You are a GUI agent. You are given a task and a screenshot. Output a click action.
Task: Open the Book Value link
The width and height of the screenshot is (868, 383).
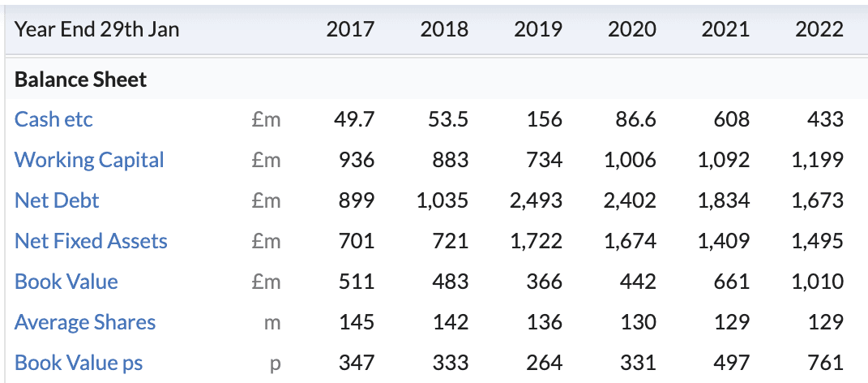[66, 282]
